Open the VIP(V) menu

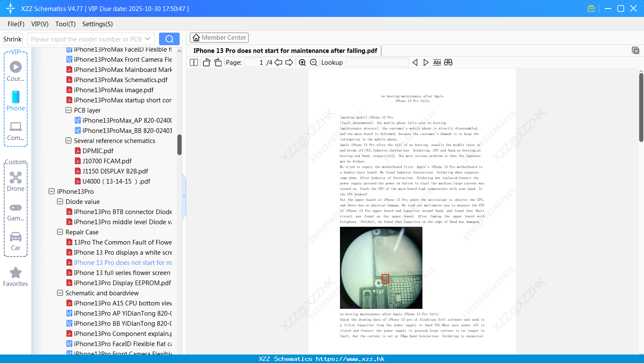[40, 24]
